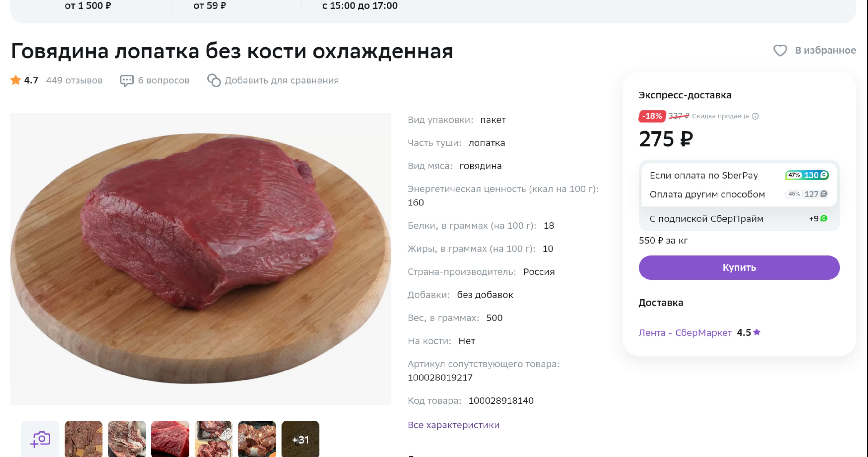Open the Лента - СберМаркет seller link

[x=685, y=333]
